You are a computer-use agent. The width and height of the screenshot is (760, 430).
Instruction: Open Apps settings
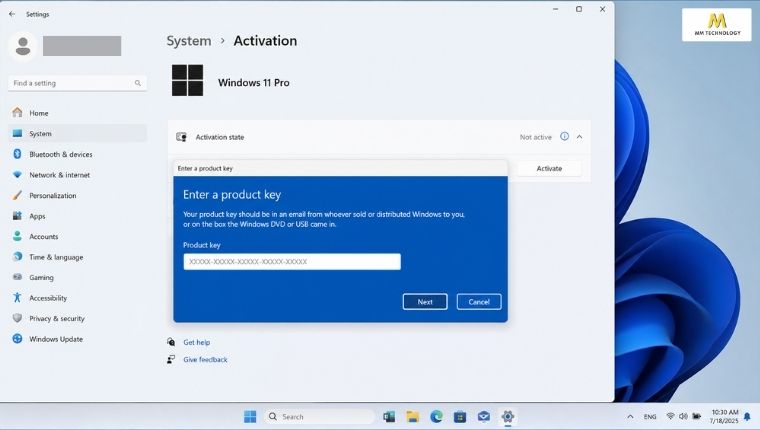pos(78,216)
